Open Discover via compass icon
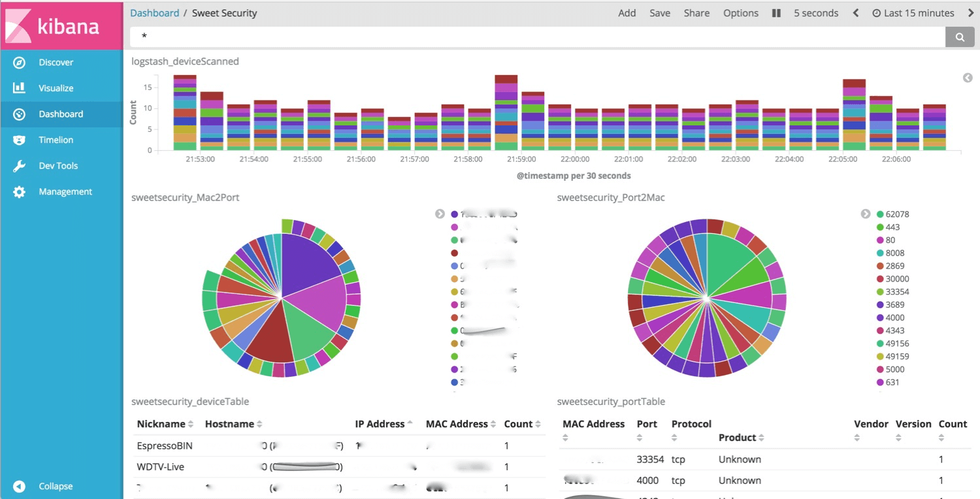The width and height of the screenshot is (980, 499). 19,63
